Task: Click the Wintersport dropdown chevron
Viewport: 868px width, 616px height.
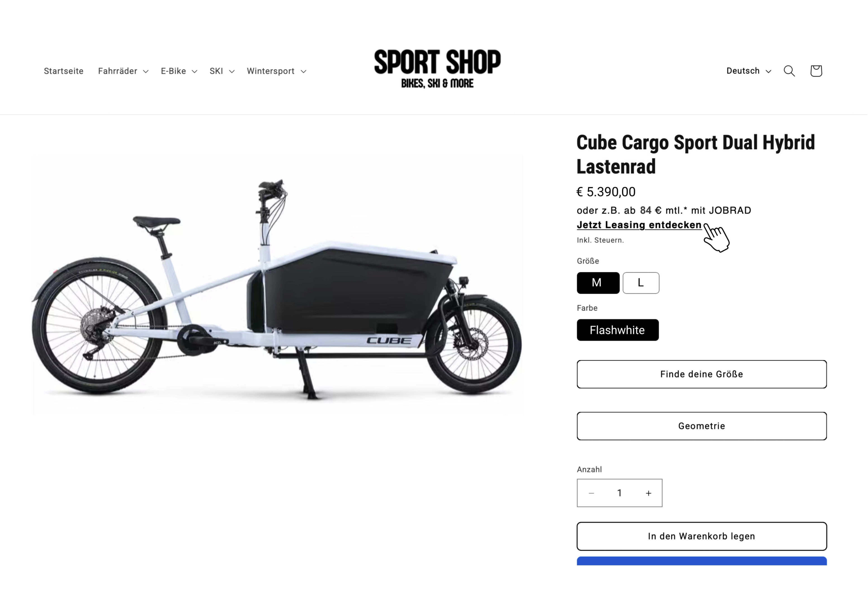Action: pos(304,71)
